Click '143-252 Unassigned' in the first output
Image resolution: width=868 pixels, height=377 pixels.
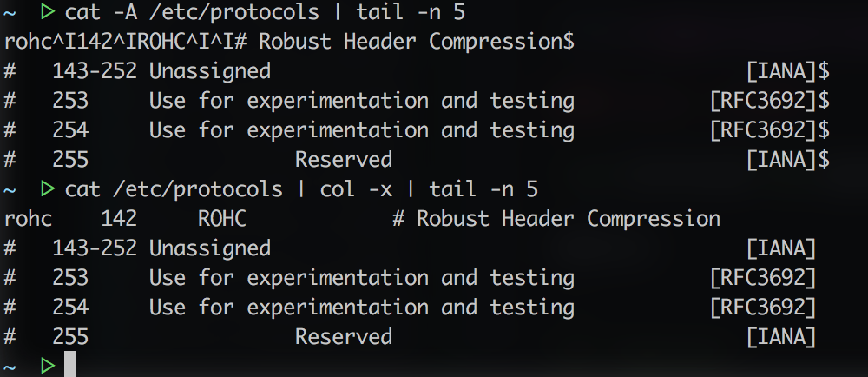(x=161, y=71)
